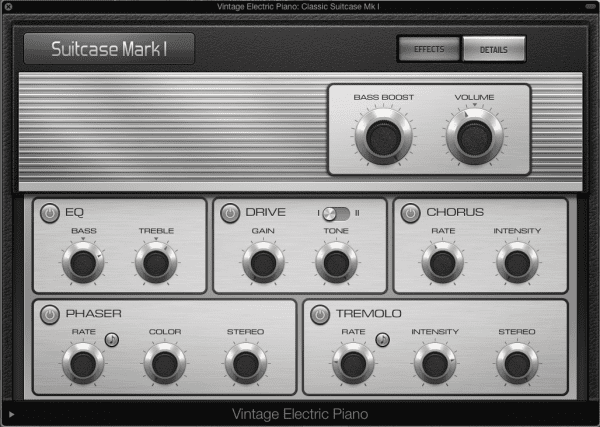600x427 pixels.
Task: Turn on the Chorus power button
Action: tap(409, 213)
